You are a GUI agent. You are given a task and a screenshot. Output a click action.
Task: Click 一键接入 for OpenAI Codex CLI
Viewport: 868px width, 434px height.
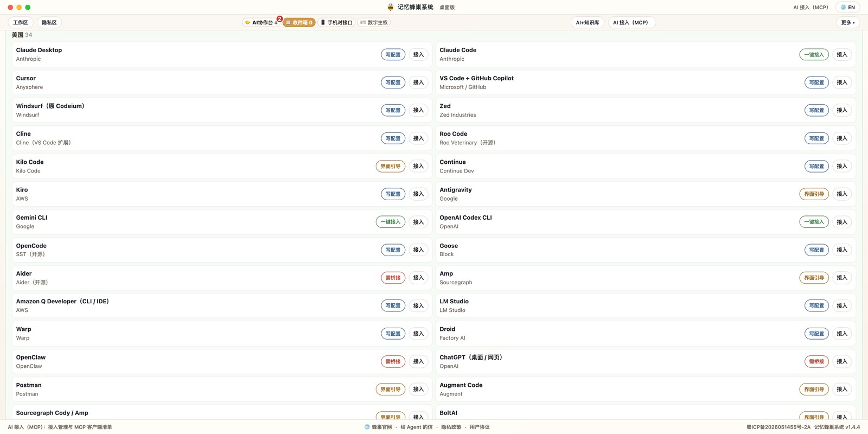click(x=814, y=222)
